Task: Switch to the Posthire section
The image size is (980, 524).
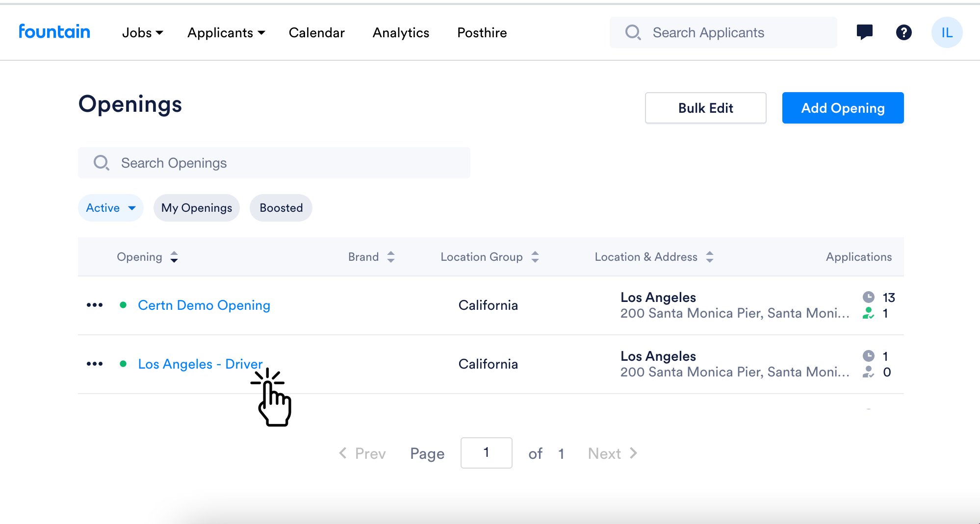Action: (x=482, y=32)
